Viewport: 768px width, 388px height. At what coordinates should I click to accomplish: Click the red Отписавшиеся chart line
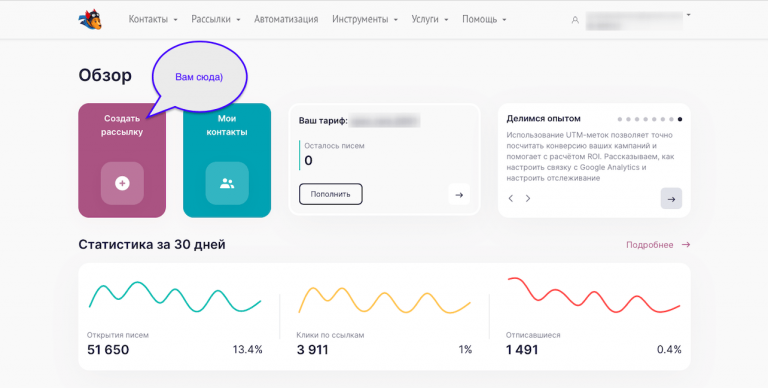pyautogui.click(x=594, y=295)
